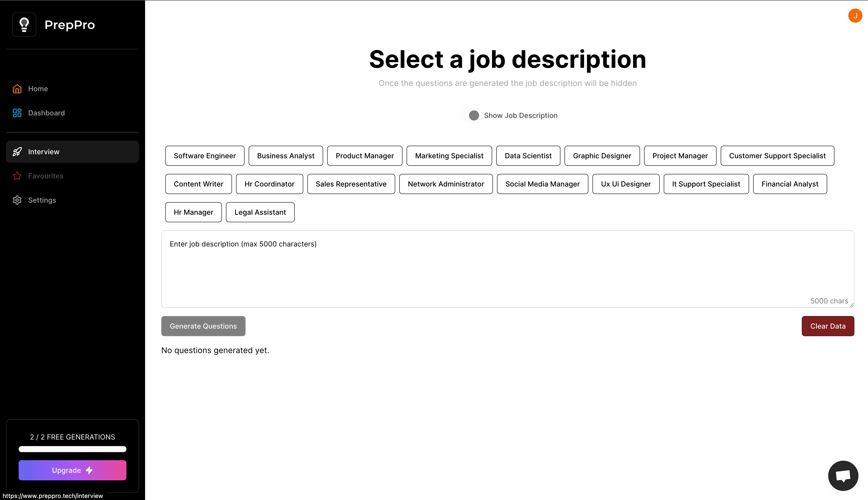Click the Home house icon

click(x=17, y=89)
